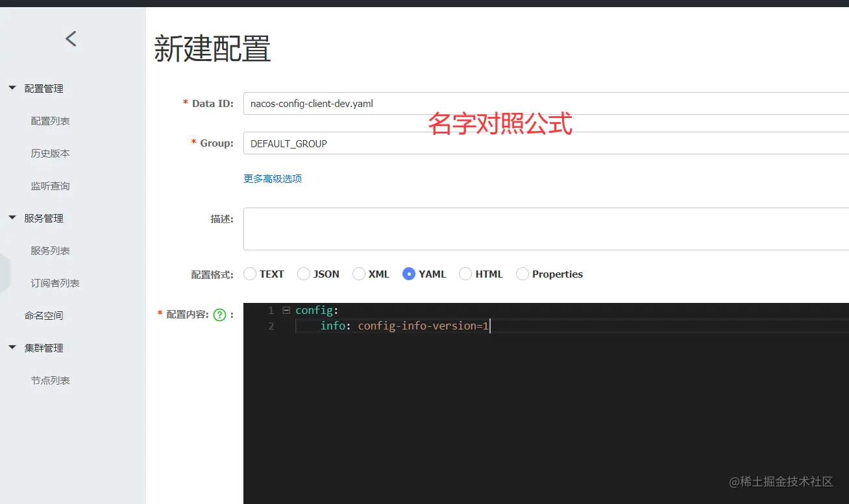This screenshot has height=504, width=849.
Task: Click the back arrow at top of sidebar
Action: click(71, 38)
